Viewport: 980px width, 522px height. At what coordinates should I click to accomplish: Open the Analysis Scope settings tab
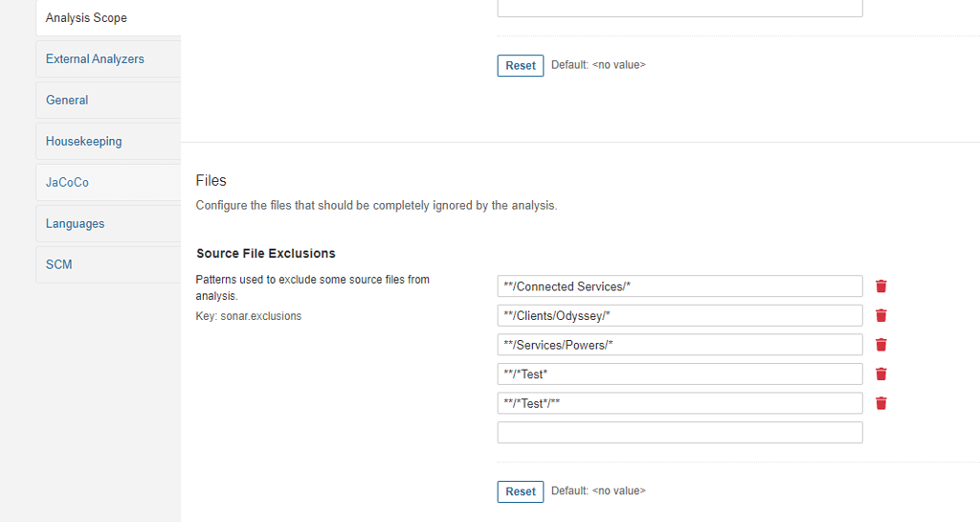point(86,18)
